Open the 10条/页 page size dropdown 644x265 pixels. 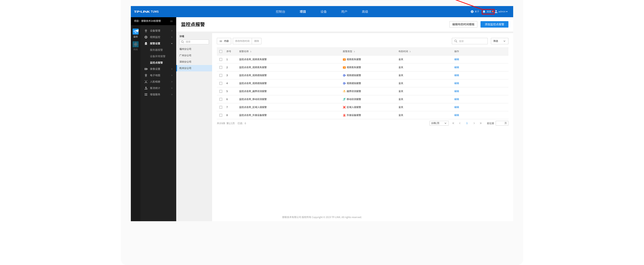439,123
